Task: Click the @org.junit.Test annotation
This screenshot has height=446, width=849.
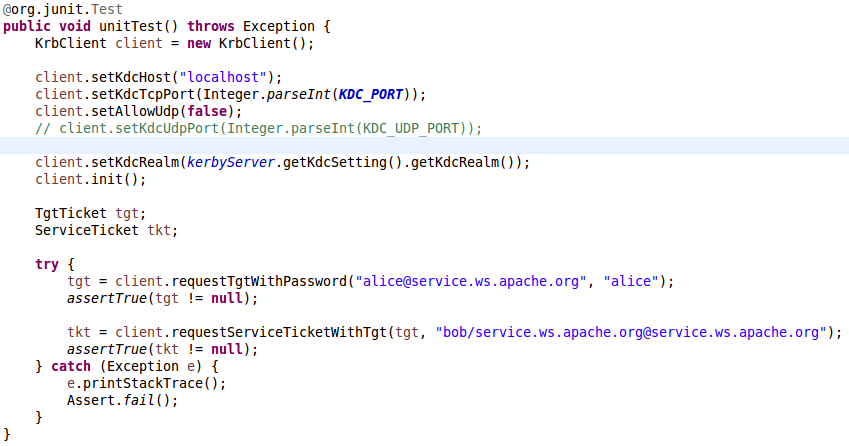Action: click(63, 9)
